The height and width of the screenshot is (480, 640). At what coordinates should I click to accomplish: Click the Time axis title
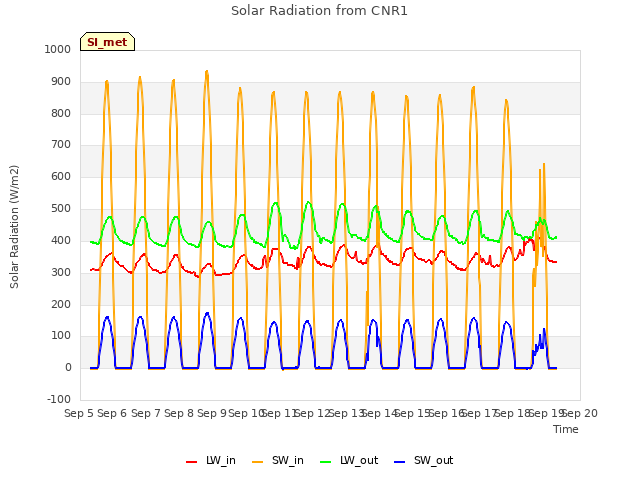point(566,429)
